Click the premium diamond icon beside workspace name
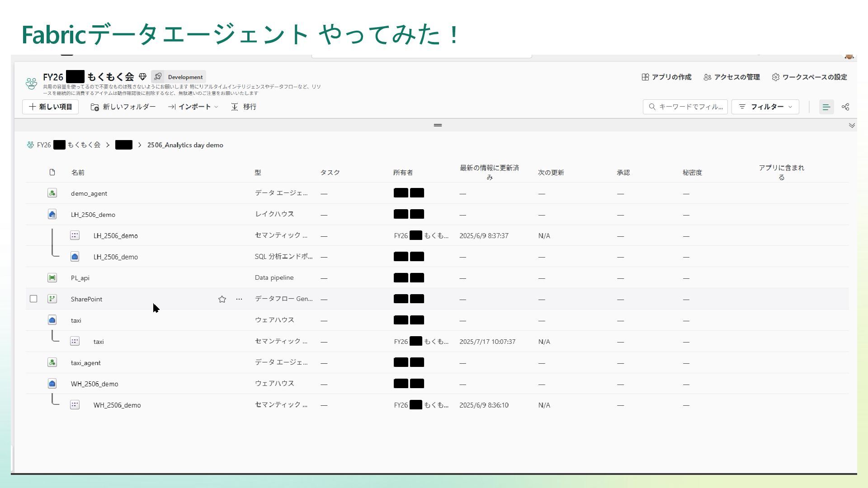 coord(142,77)
